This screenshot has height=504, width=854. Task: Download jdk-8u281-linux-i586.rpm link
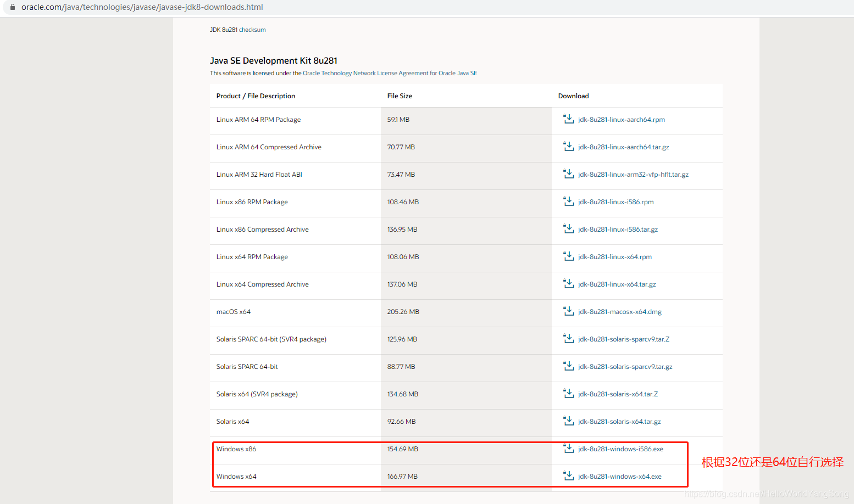(x=616, y=202)
